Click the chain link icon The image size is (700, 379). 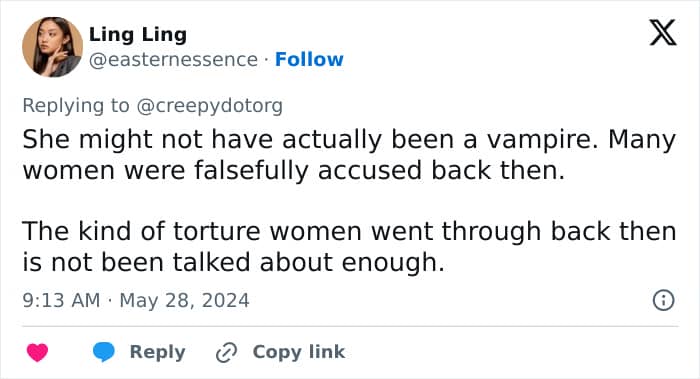[226, 353]
